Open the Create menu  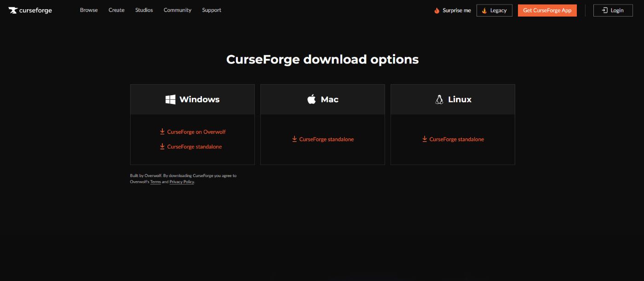point(116,10)
